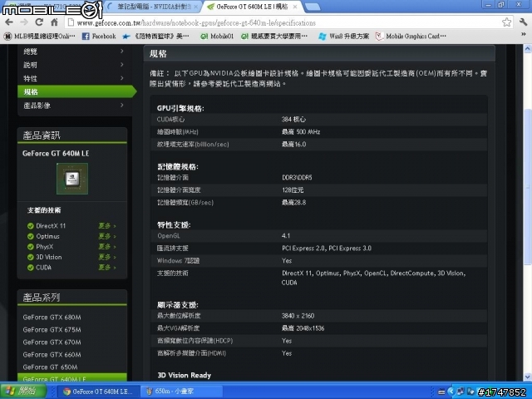The image size is (532, 399).
Task: Click the GeForce GT 640M LE chip thumbnail
Action: 72,179
